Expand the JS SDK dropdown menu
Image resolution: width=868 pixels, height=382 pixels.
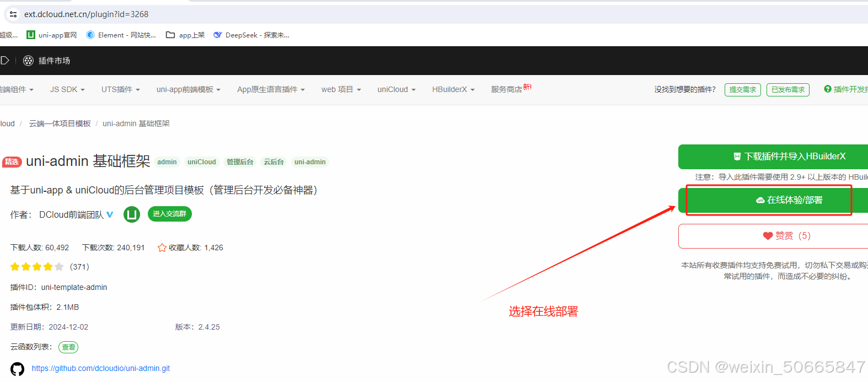(67, 89)
